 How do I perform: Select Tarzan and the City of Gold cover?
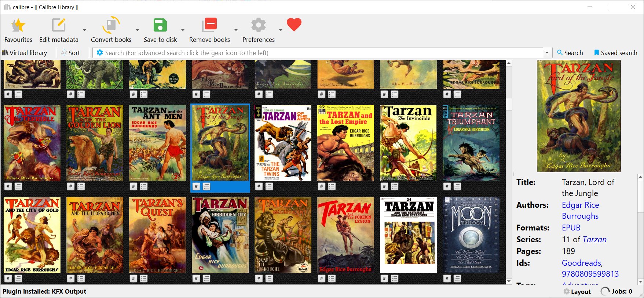click(x=32, y=235)
